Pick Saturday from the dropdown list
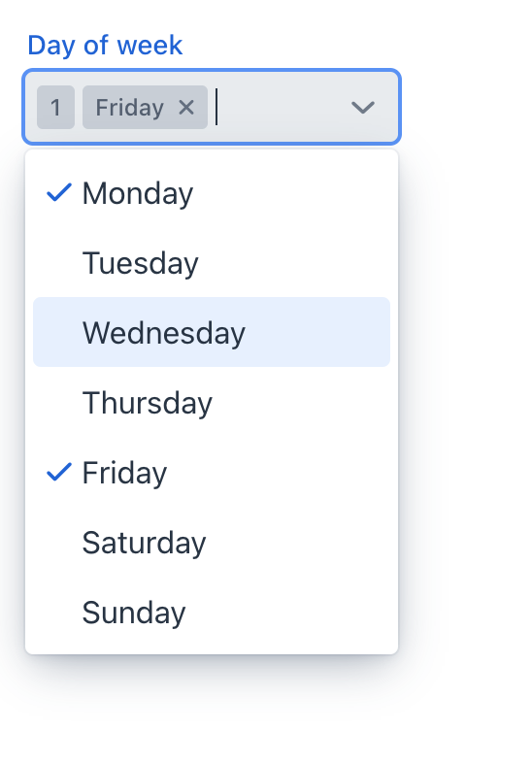This screenshot has width=532, height=763. (x=212, y=542)
